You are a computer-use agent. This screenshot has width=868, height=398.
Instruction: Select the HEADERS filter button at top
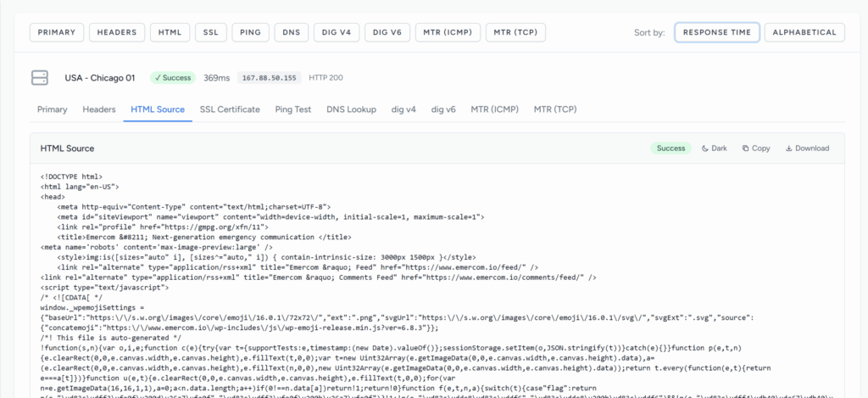117,32
